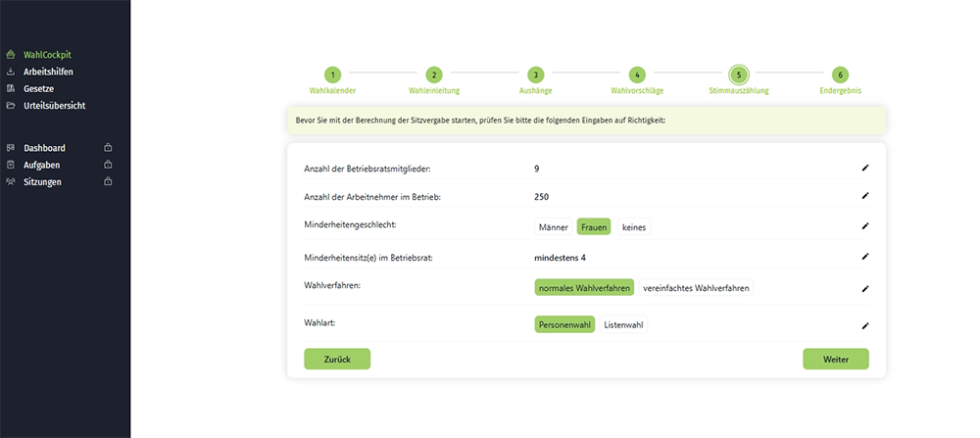This screenshot has width=980, height=438.
Task: Switch Wahlart to Listenwahl
Action: tap(624, 324)
